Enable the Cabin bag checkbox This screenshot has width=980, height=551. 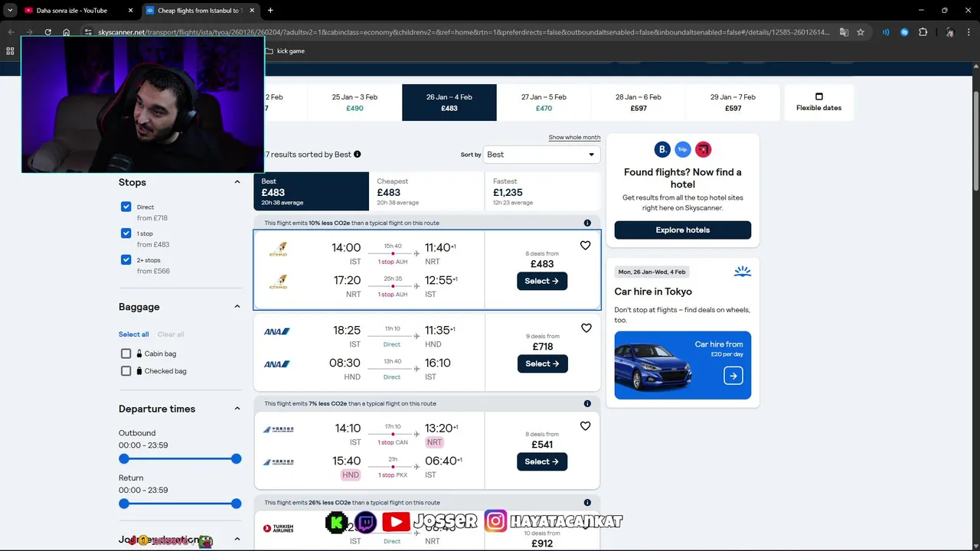point(126,354)
